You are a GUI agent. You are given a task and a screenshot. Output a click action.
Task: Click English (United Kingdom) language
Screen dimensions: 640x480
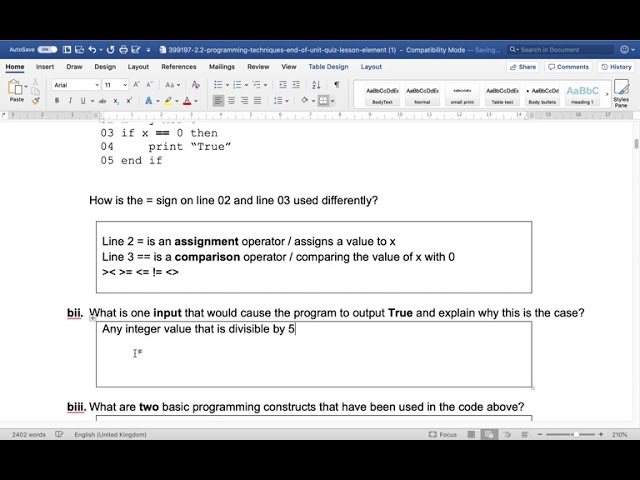pos(110,434)
